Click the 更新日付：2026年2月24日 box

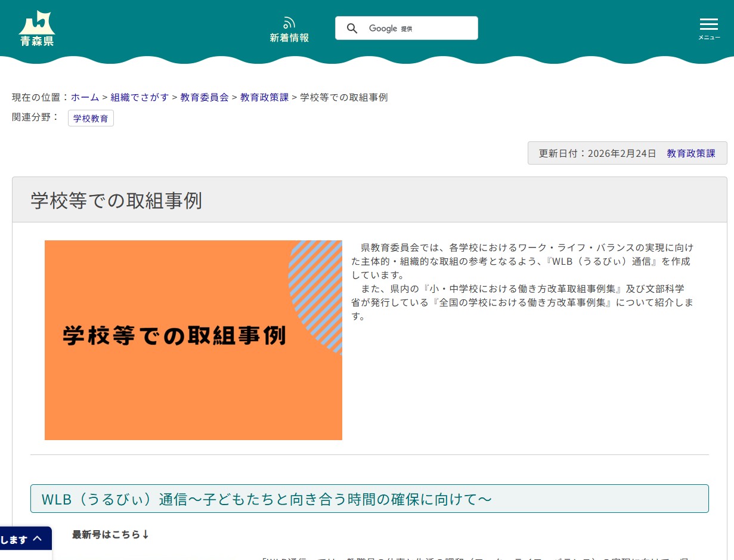pyautogui.click(x=597, y=153)
